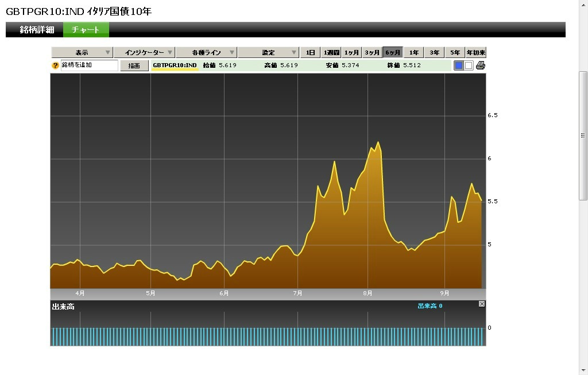Viewport: 588px width, 375px height.
Task: Click the 銘柄を追加 input field
Action: 89,65
